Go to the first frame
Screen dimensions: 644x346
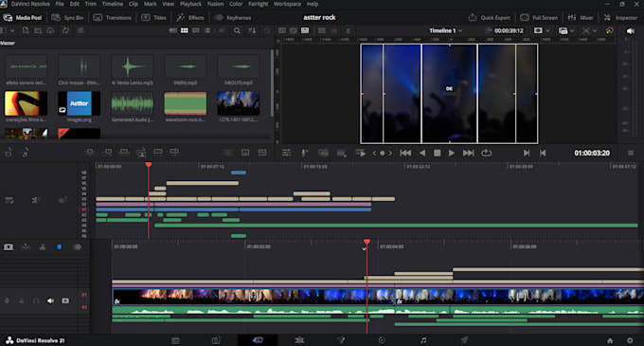pyautogui.click(x=405, y=153)
